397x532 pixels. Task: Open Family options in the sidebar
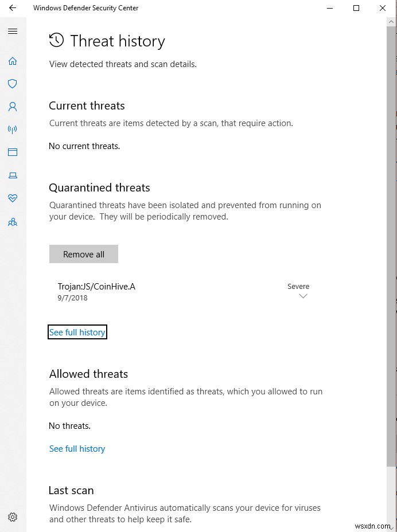(x=13, y=222)
